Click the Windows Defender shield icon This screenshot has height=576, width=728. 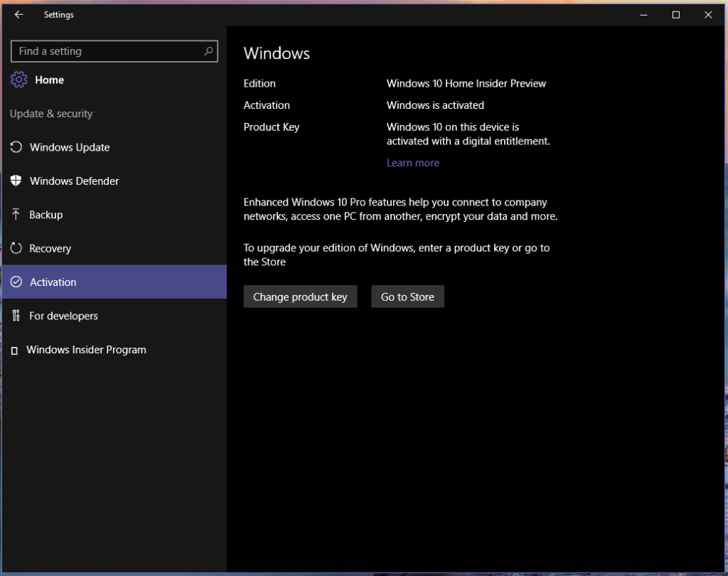click(16, 181)
